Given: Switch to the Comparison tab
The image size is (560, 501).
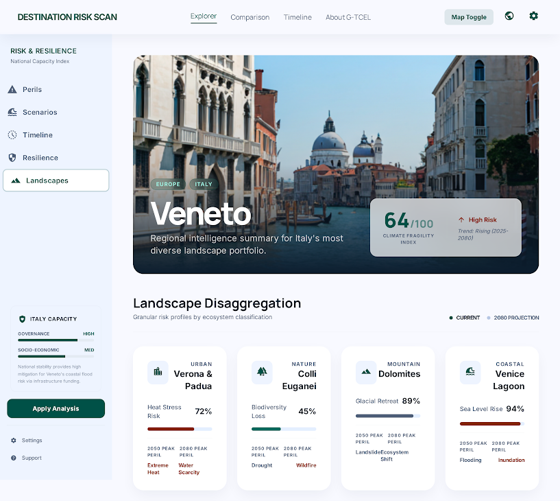Looking at the screenshot, I should [x=250, y=17].
